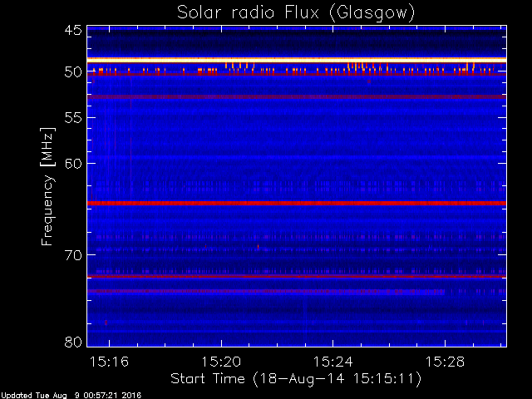Click the solid red band near 64 MHz
The image size is (532, 399).
coord(297,203)
